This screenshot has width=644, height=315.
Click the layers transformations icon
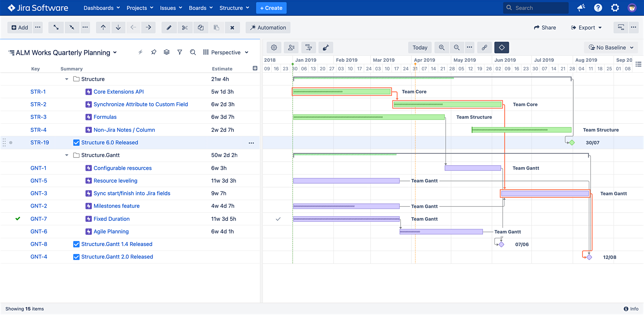167,52
